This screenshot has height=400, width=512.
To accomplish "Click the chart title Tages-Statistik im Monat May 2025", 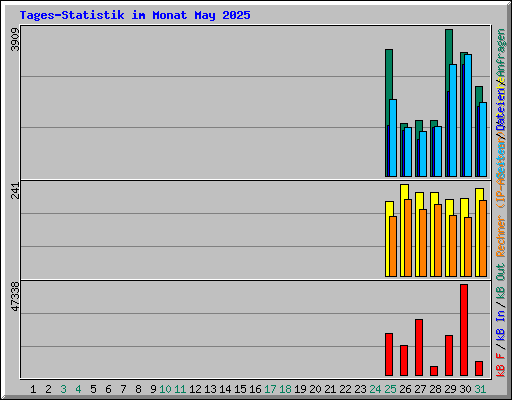I will [x=135, y=15].
